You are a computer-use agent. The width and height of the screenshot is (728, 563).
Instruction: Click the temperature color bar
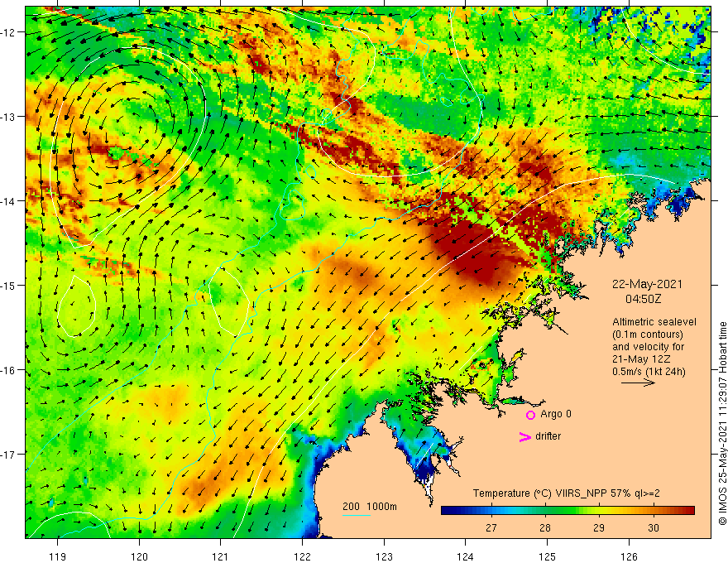(x=568, y=511)
